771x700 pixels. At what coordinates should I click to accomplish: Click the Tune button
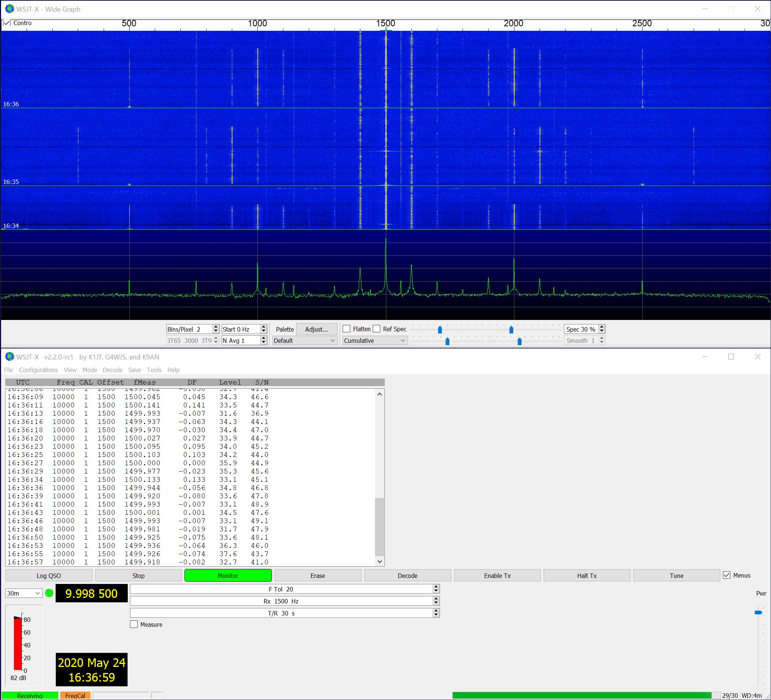tap(676, 575)
